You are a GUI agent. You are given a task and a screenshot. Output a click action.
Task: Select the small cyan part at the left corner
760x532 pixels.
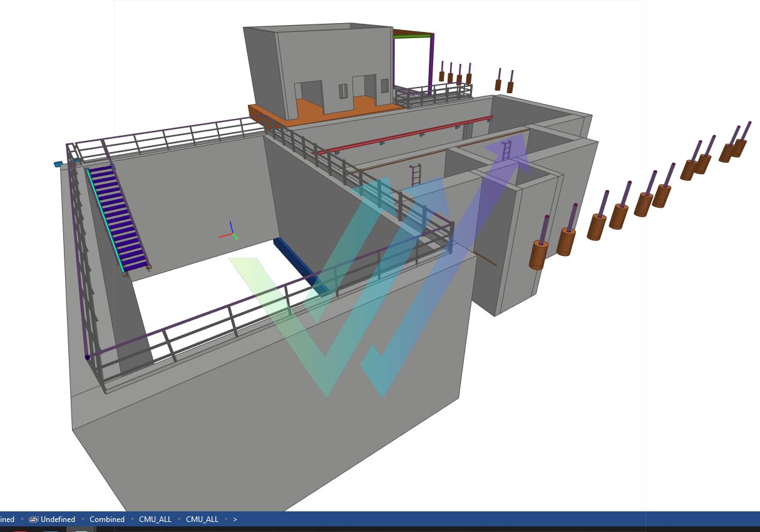[x=58, y=164]
